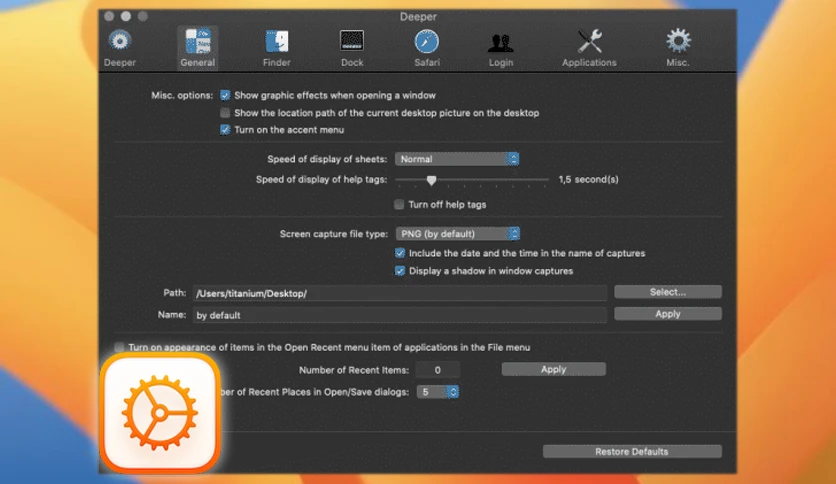The width and height of the screenshot is (836, 484).
Task: Click the Misc. options label
Action: [x=182, y=95]
